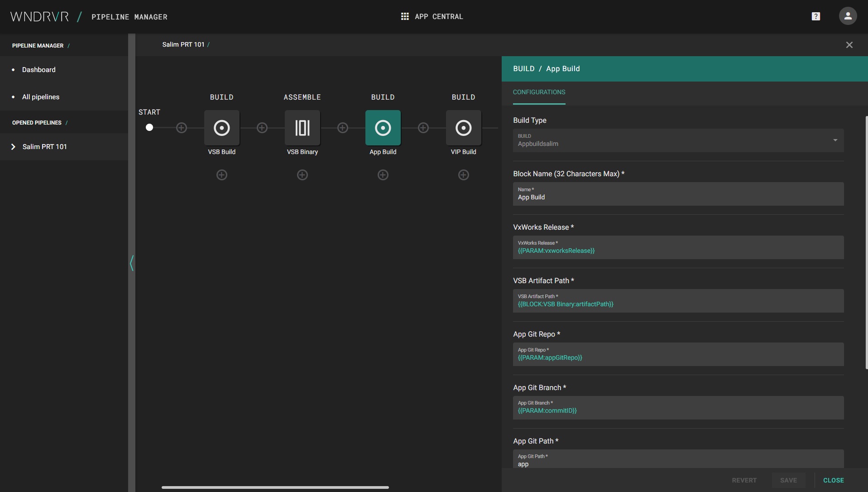Open the App Central grid icon
Viewport: 868px width, 492px height.
coord(405,16)
